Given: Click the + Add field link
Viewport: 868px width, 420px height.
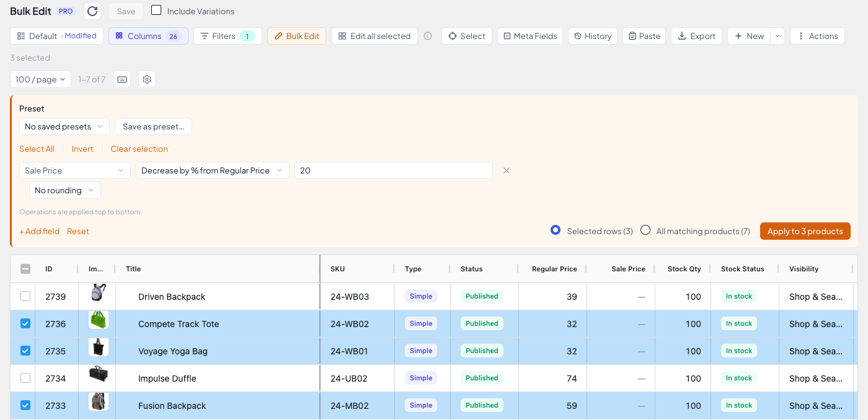Looking at the screenshot, I should (39, 231).
